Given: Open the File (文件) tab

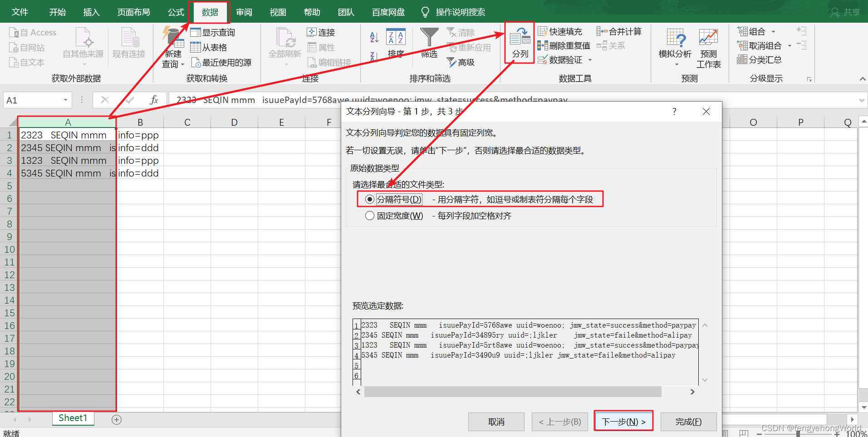Looking at the screenshot, I should 20,12.
